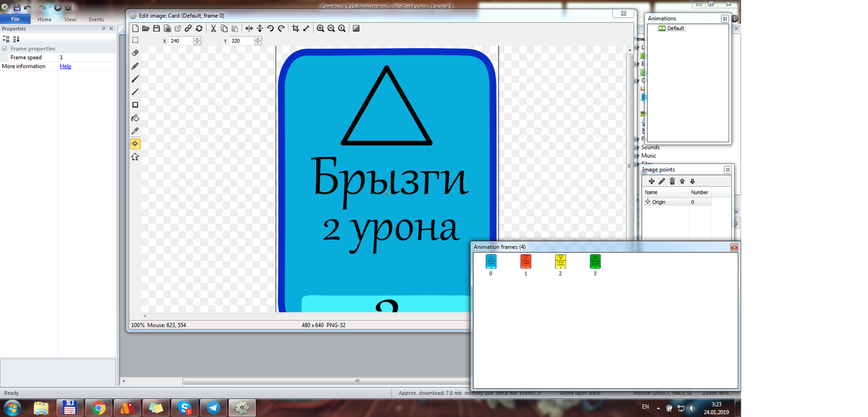Expand the Sounds folder in project tree

638,148
